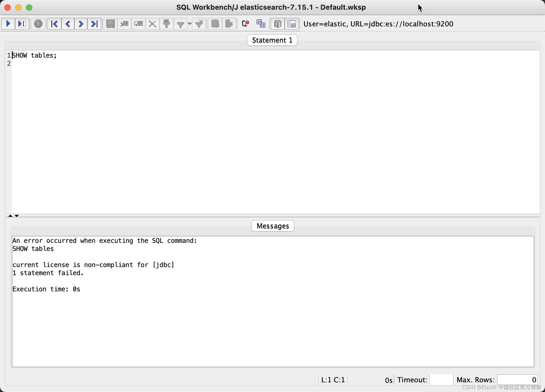Rollback the current transaction
Screen dimensions: 545x392
[x=229, y=24]
